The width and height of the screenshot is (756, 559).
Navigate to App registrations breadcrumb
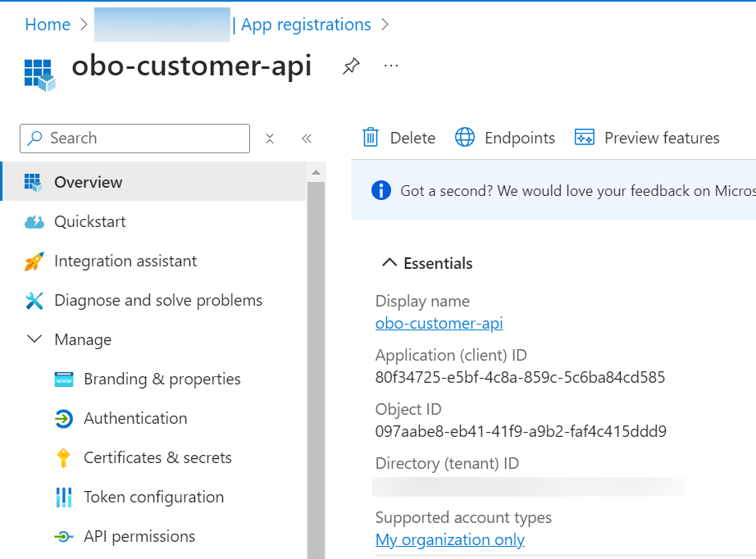[x=306, y=25]
